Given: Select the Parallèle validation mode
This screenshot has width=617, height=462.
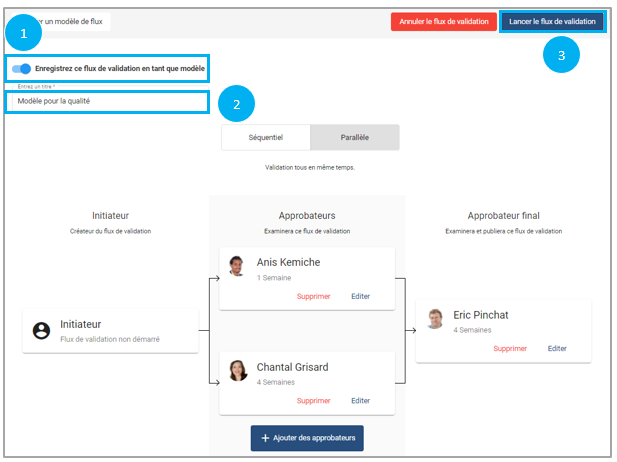Looking at the screenshot, I should coord(355,137).
